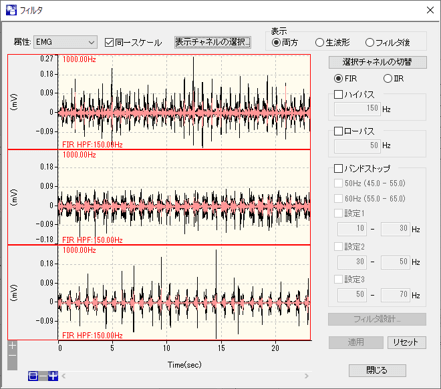Image resolution: width=441 pixels, height=389 pixels.
Task: Click the vertical zoom-in plus icon
Action: click(12, 346)
